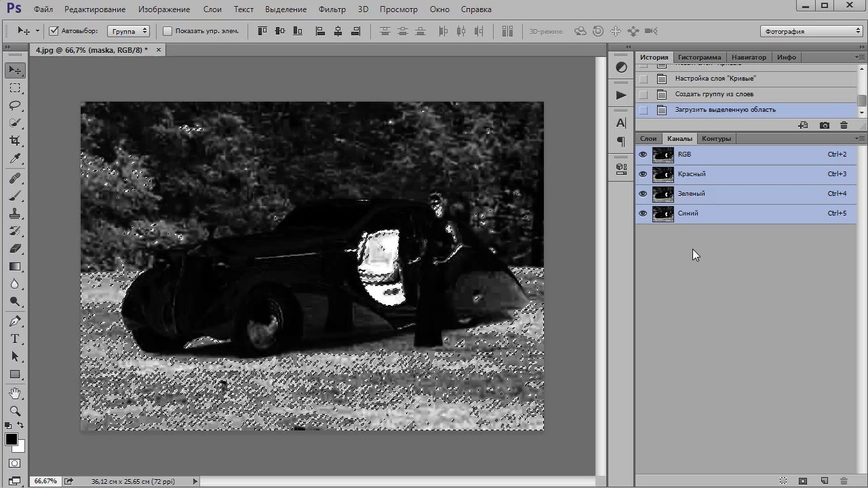Click the foreground color swatch
This screenshot has height=488, width=868.
pos(12,439)
